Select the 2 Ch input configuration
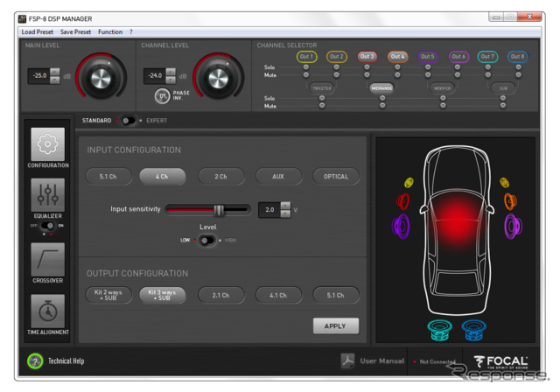560x392 pixels. pyautogui.click(x=220, y=177)
